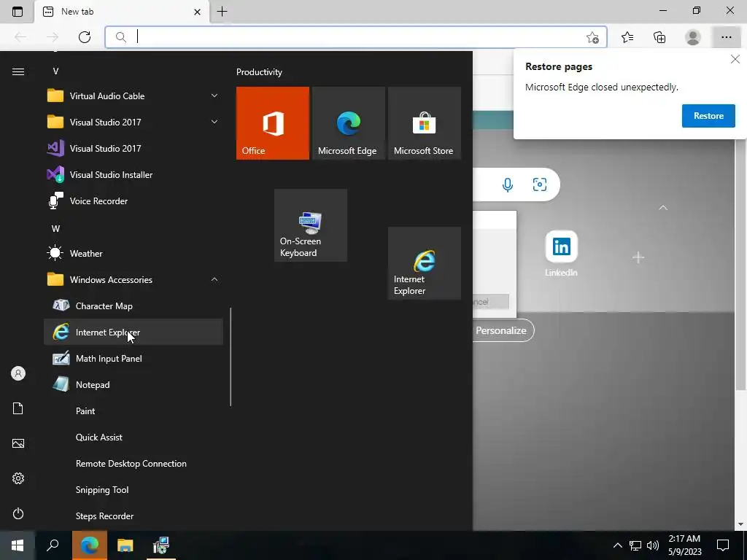Open Voice Recorder app
This screenshot has height=560, width=747.
pos(133,201)
